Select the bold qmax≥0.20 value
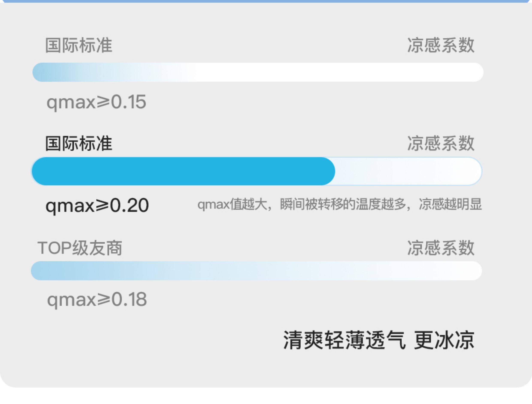This screenshot has height=404, width=532. (97, 205)
